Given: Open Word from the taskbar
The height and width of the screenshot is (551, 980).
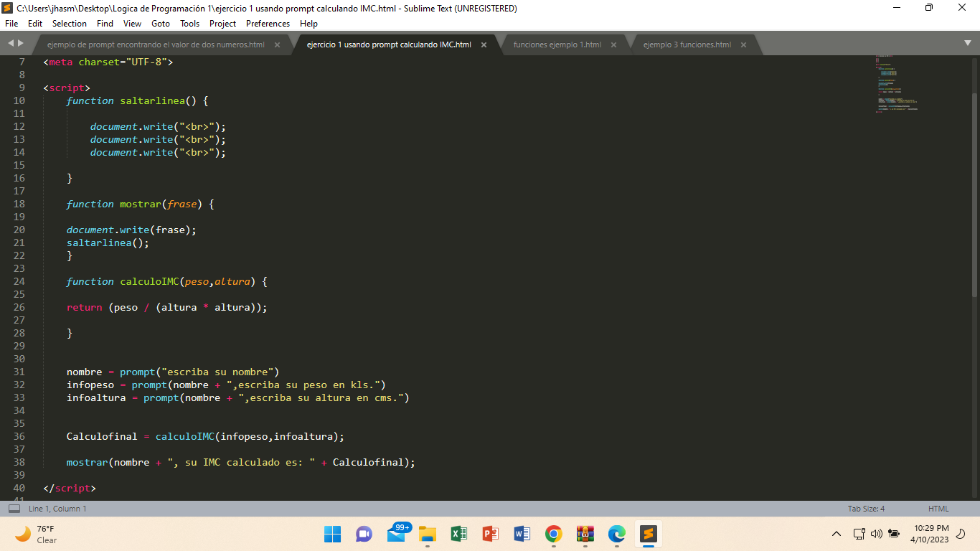Looking at the screenshot, I should point(522,534).
